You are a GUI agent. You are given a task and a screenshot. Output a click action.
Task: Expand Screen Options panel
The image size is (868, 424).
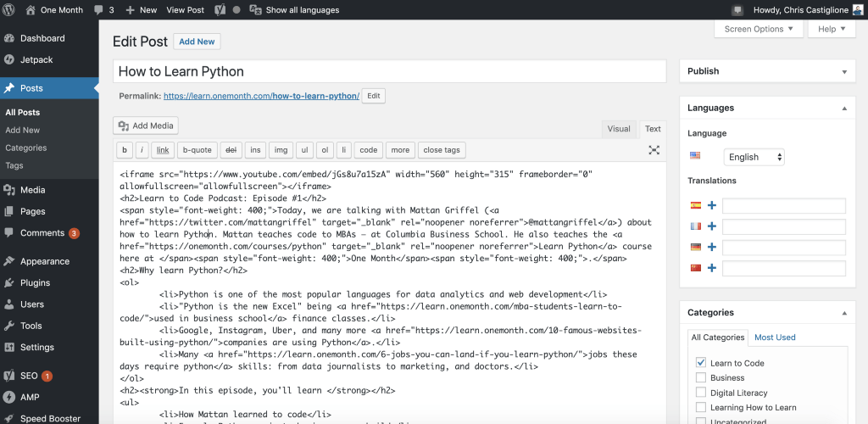(x=759, y=29)
